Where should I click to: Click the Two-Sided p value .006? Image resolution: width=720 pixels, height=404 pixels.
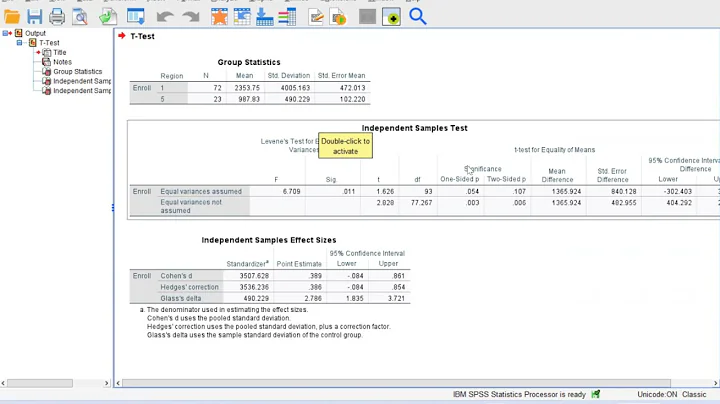pyautogui.click(x=520, y=202)
